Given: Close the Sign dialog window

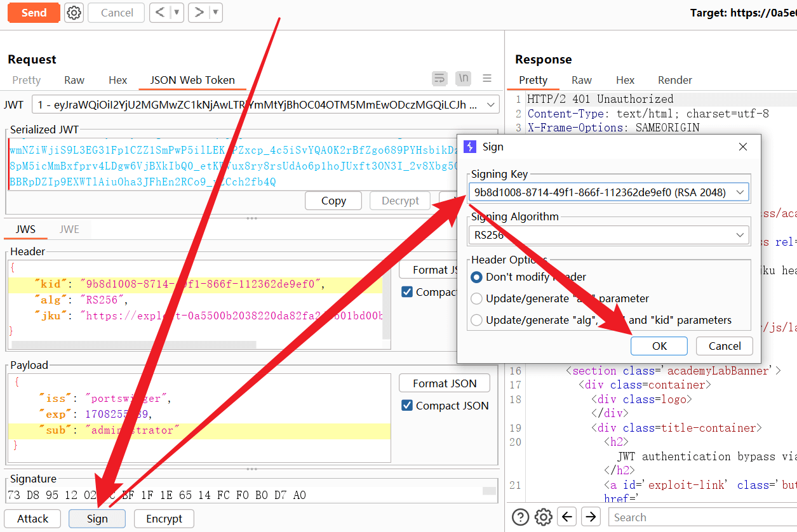Looking at the screenshot, I should click(743, 147).
